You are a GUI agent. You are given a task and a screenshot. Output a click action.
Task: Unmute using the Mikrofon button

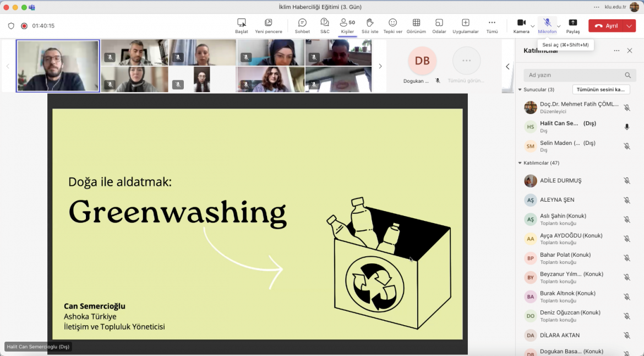547,25
